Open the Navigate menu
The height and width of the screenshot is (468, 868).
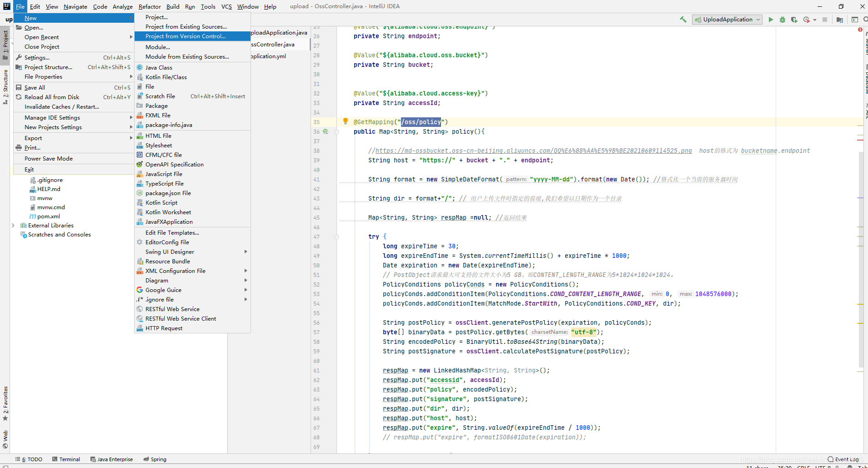(75, 6)
